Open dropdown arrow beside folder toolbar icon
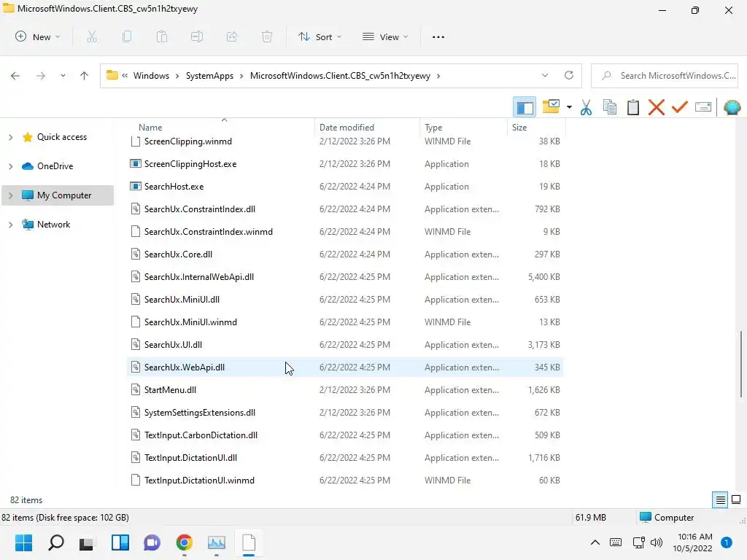 [569, 107]
